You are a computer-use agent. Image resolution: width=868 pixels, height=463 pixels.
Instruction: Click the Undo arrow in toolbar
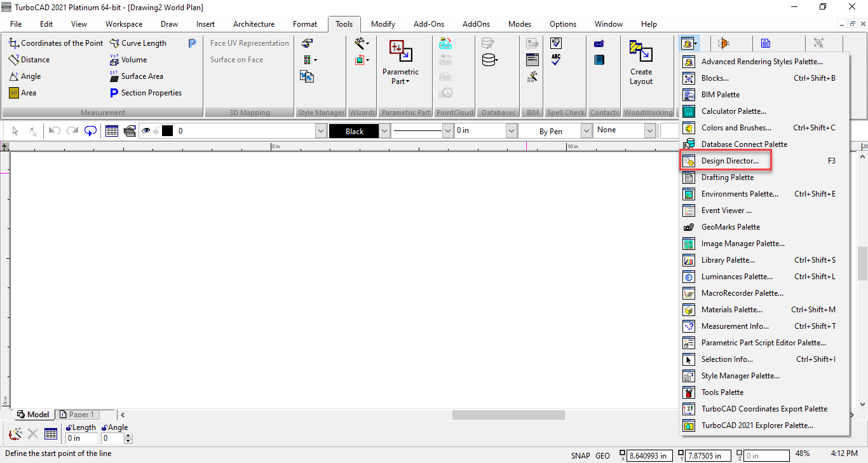click(x=55, y=130)
